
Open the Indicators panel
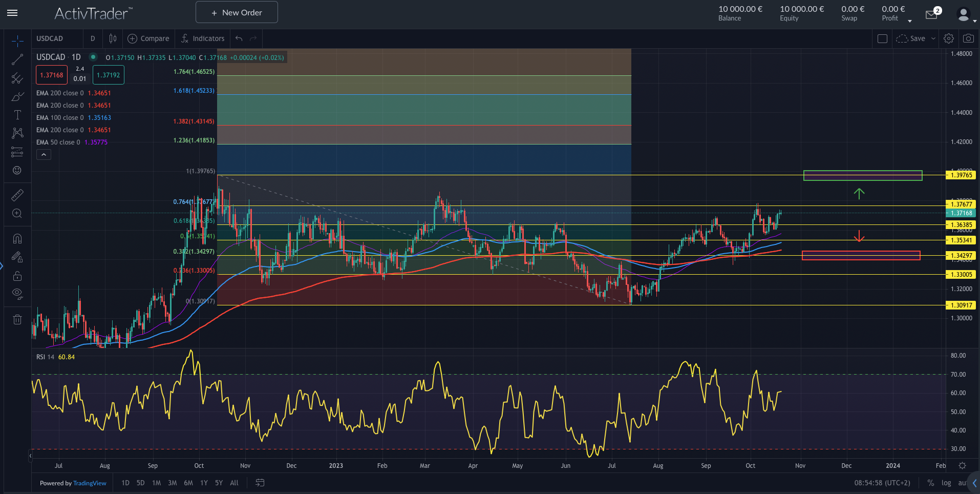(x=203, y=38)
